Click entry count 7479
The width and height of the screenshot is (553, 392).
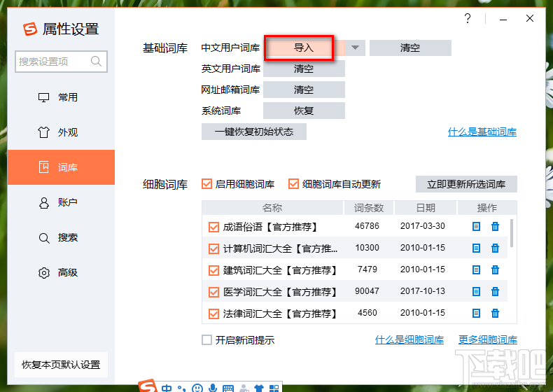tap(367, 269)
